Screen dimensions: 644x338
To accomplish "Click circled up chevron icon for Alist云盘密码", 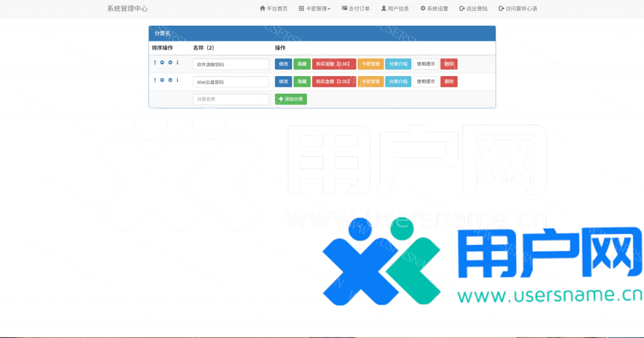I will pyautogui.click(x=162, y=80).
